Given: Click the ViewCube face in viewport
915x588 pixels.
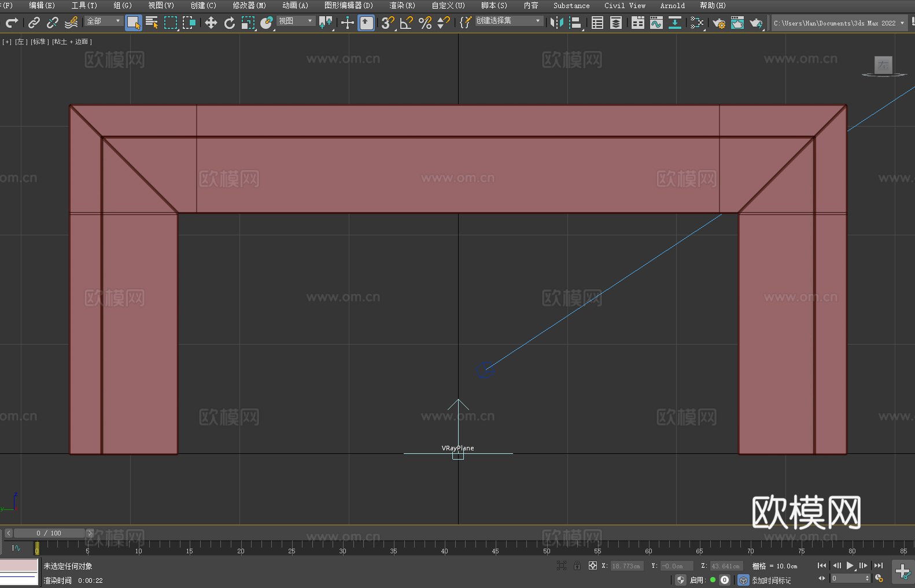Looking at the screenshot, I should point(883,65).
